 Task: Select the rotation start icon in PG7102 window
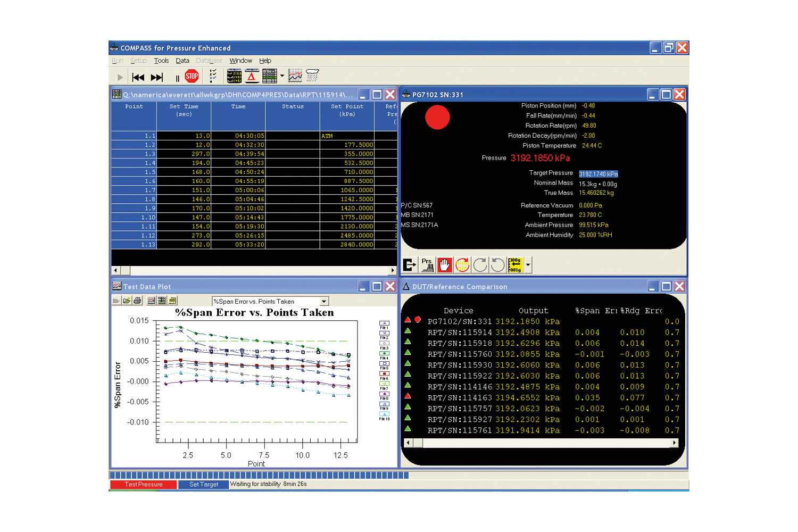pos(480,264)
